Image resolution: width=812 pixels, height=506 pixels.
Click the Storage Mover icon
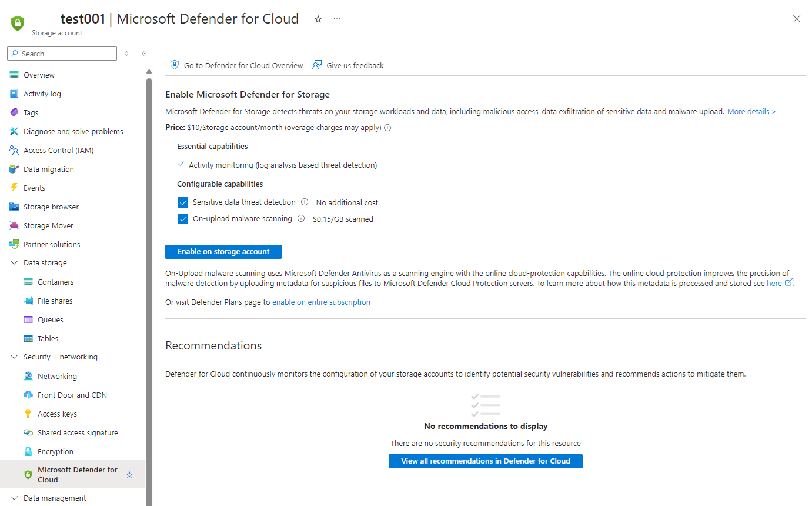(14, 225)
